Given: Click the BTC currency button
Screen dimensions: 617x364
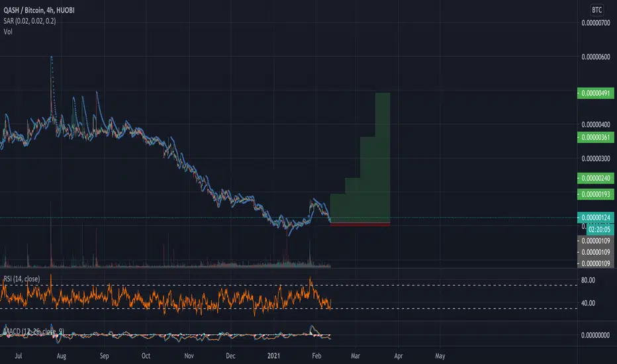Looking at the screenshot, I should (596, 10).
